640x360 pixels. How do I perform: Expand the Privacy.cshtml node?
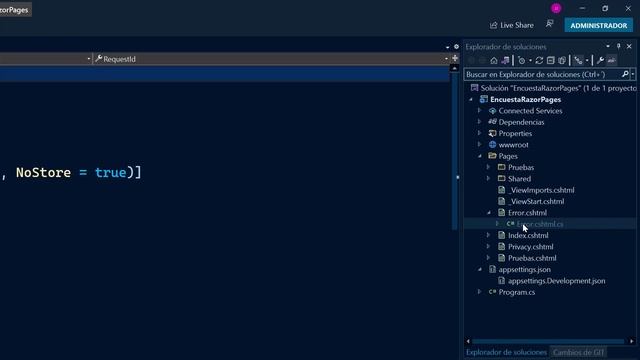488,247
